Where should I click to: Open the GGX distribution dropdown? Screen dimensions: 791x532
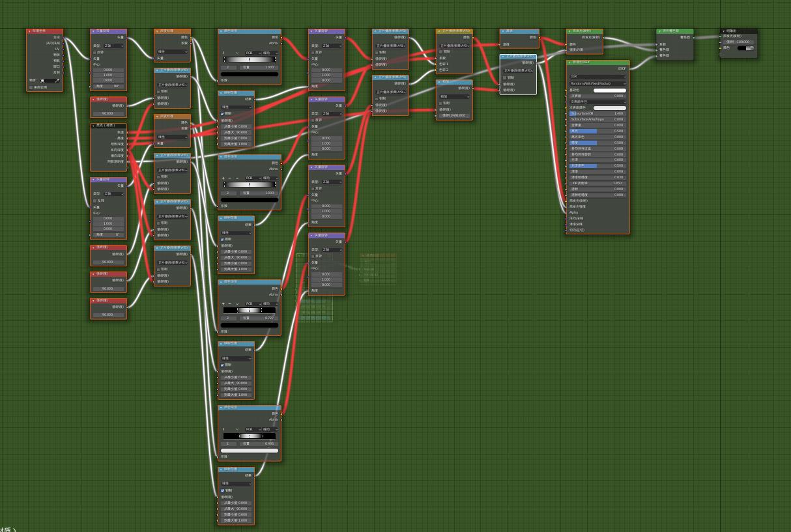597,76
